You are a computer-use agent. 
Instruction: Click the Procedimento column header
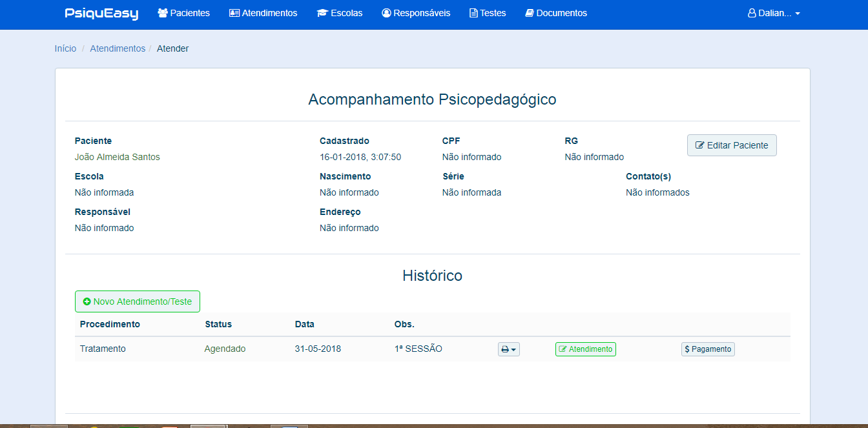(x=110, y=324)
